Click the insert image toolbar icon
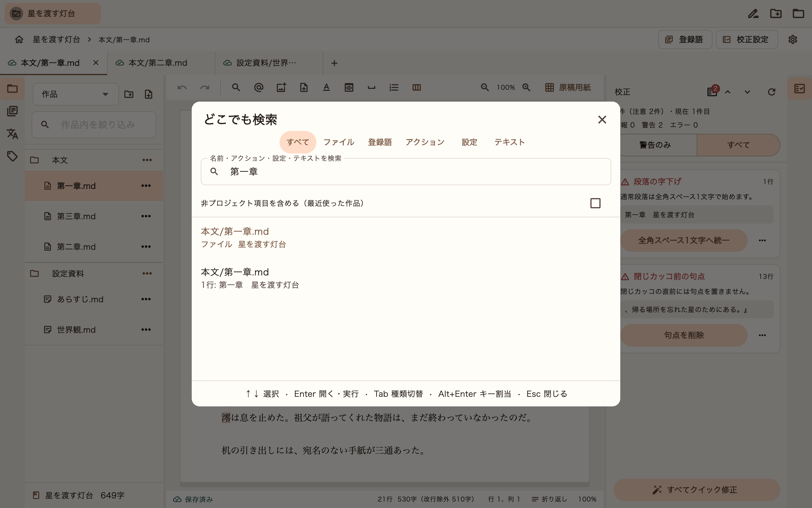The image size is (812, 508). [281, 88]
